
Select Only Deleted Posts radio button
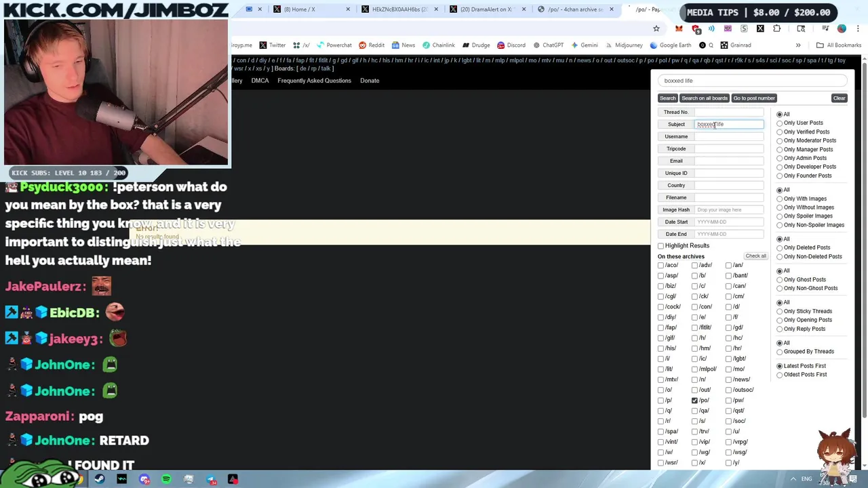780,248
